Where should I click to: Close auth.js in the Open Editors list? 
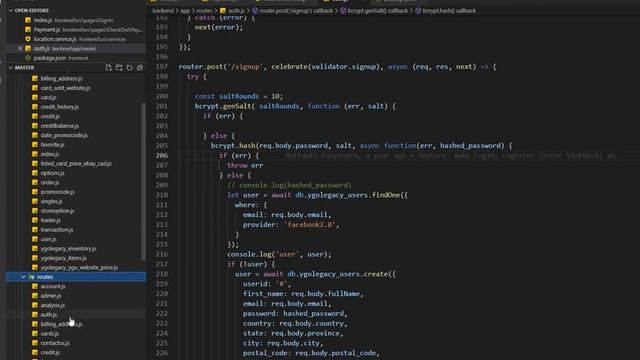20,49
